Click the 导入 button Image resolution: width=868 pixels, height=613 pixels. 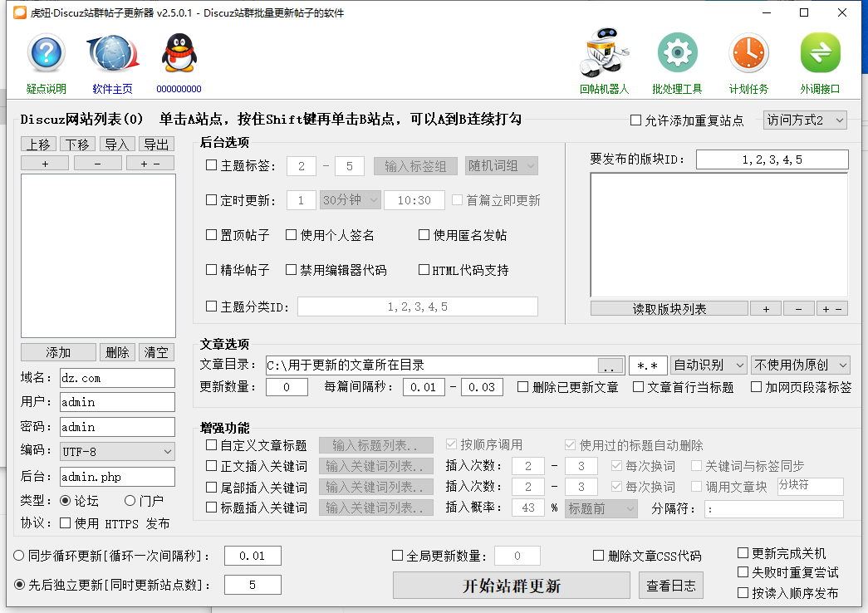coord(117,145)
